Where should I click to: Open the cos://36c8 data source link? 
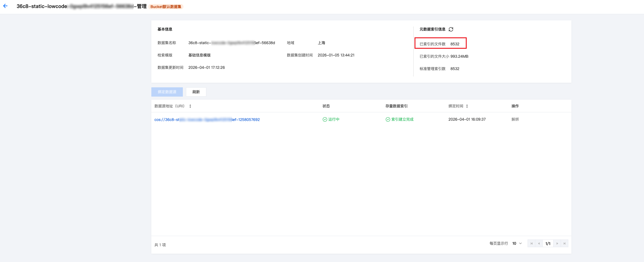pyautogui.click(x=207, y=120)
